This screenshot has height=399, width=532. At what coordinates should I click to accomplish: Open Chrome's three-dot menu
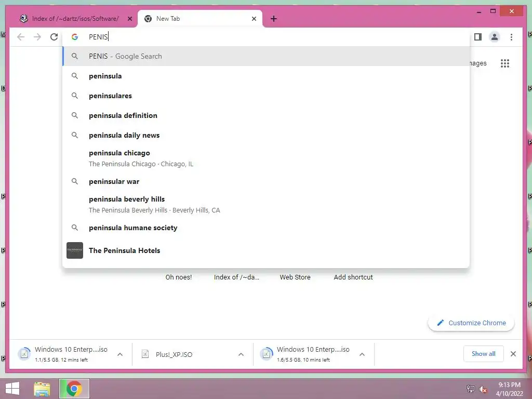pyautogui.click(x=511, y=37)
